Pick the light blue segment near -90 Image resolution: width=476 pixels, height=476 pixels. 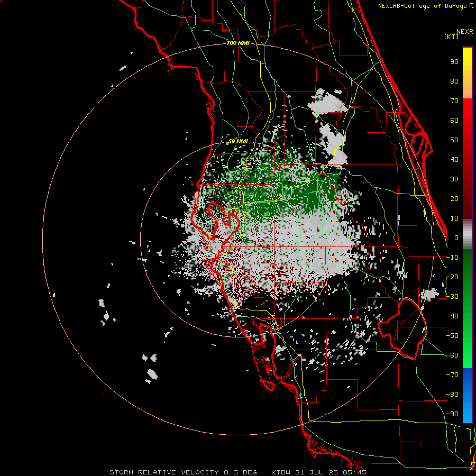click(x=467, y=413)
